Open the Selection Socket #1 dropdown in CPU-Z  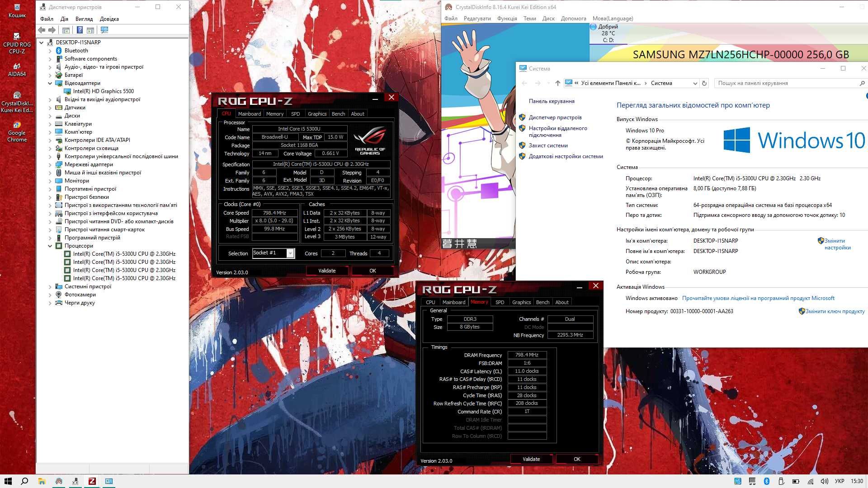pyautogui.click(x=290, y=253)
